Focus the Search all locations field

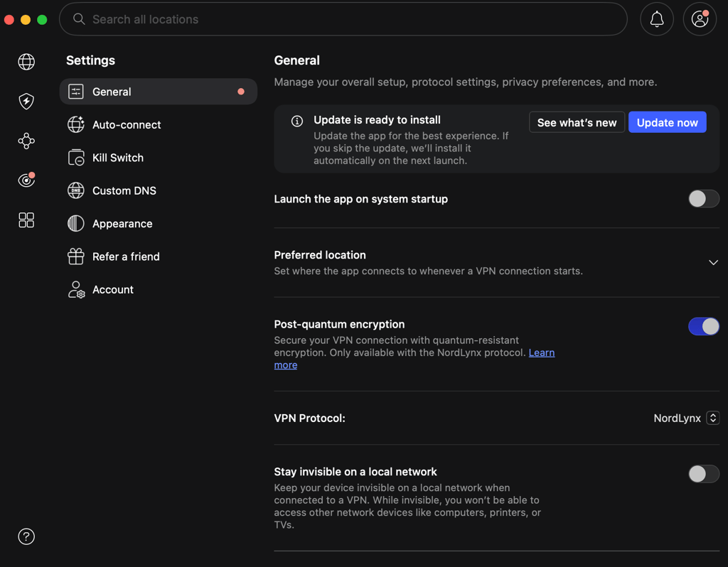coord(343,19)
